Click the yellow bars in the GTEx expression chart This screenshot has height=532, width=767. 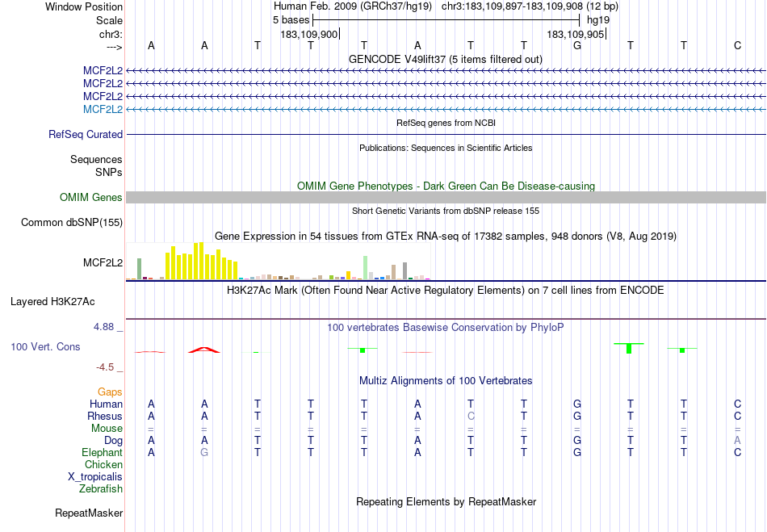pyautogui.click(x=202, y=261)
